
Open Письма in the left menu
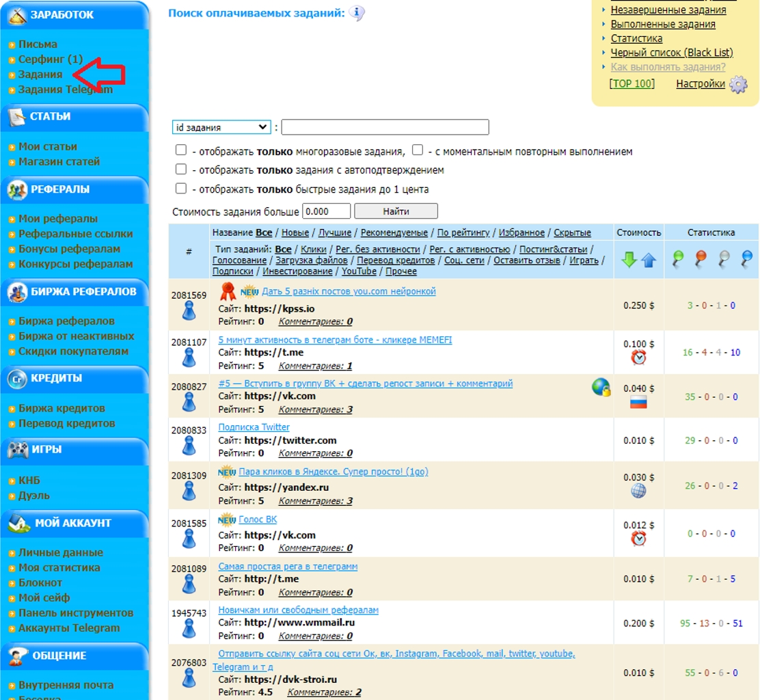point(38,44)
